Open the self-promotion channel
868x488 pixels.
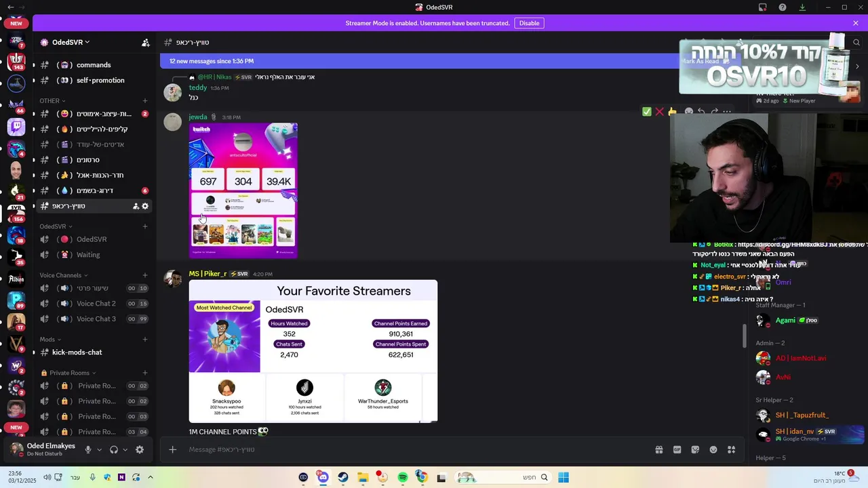tap(94, 80)
